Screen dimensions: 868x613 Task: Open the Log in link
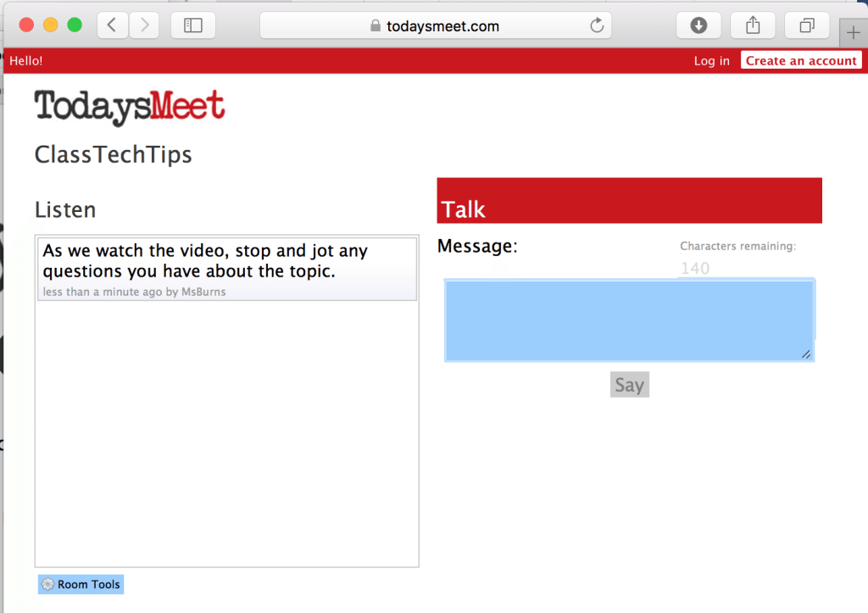point(711,60)
